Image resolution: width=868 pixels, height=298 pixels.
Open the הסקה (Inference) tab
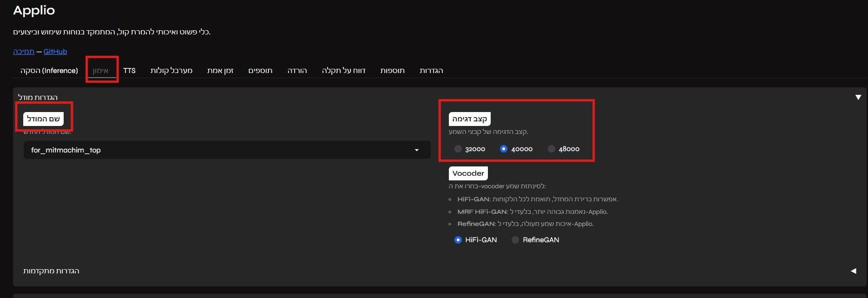(49, 70)
